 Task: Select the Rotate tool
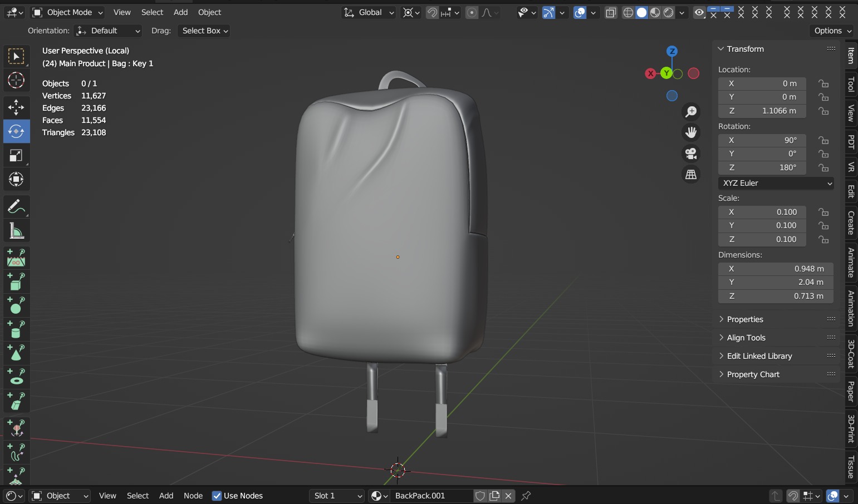(x=16, y=131)
